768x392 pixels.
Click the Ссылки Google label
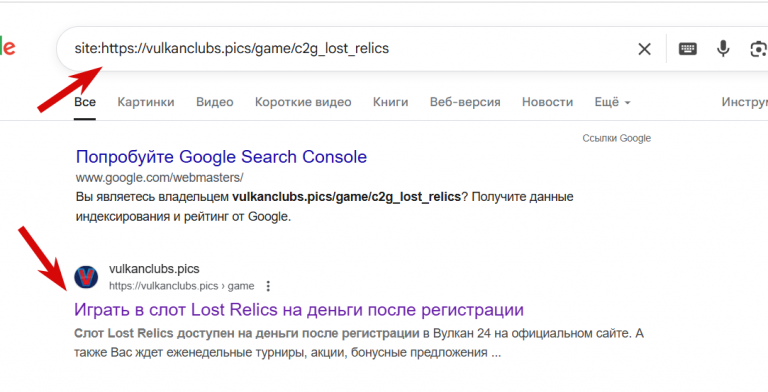point(617,138)
